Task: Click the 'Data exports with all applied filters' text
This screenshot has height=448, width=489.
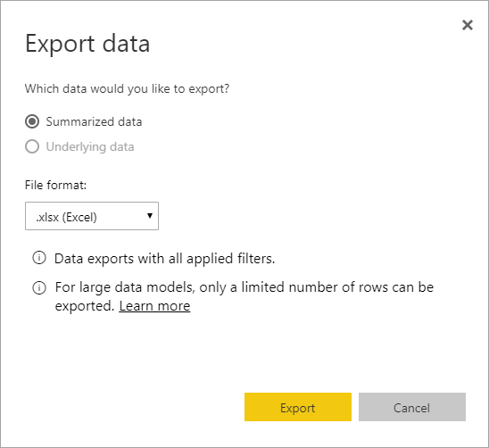Action: (x=165, y=259)
